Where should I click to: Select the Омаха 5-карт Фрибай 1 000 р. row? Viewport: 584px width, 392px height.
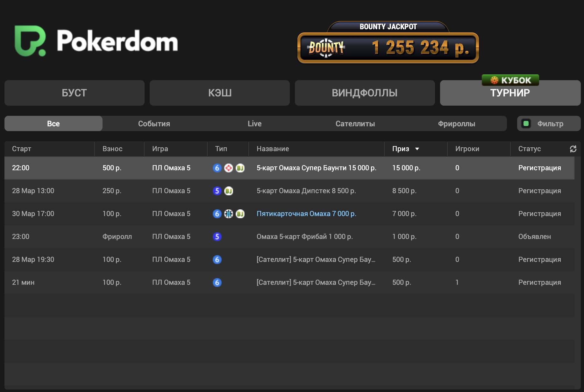pyautogui.click(x=304, y=237)
